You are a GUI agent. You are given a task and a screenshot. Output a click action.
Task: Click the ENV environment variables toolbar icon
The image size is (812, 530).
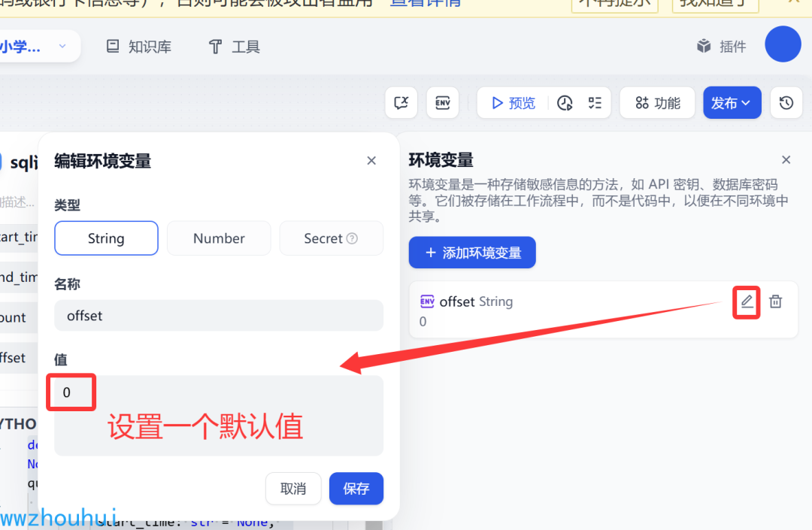tap(443, 103)
